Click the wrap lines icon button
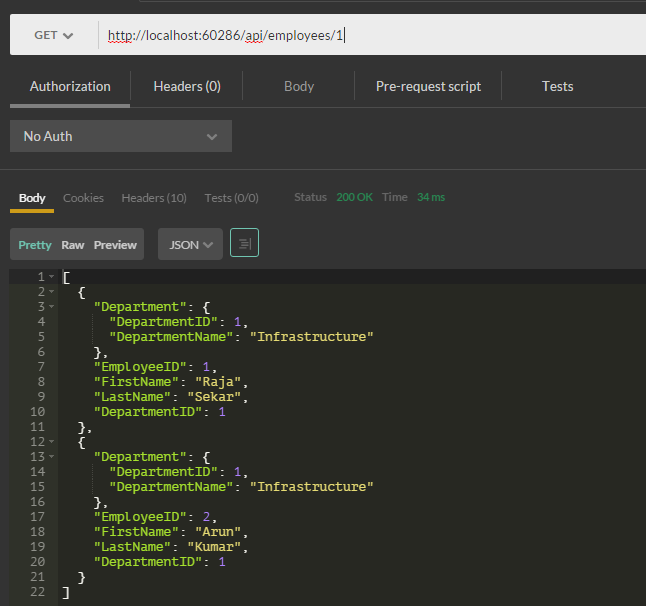Image resolution: width=646 pixels, height=606 pixels. (244, 244)
